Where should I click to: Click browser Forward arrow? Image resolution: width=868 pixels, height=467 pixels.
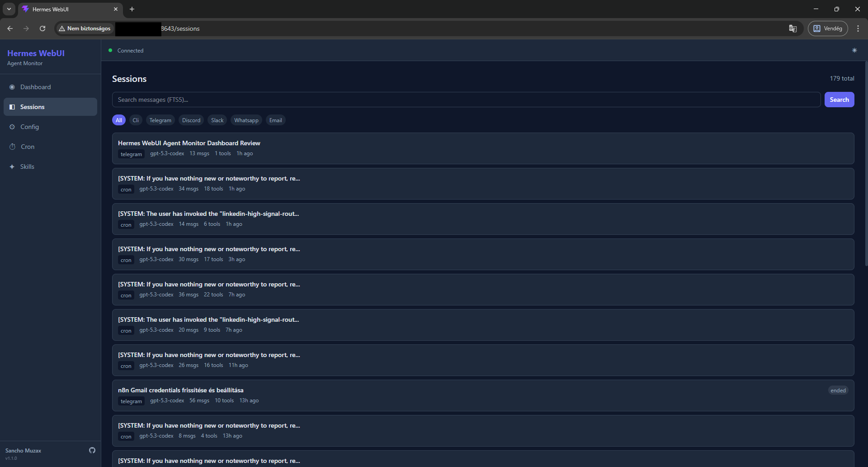[26, 29]
